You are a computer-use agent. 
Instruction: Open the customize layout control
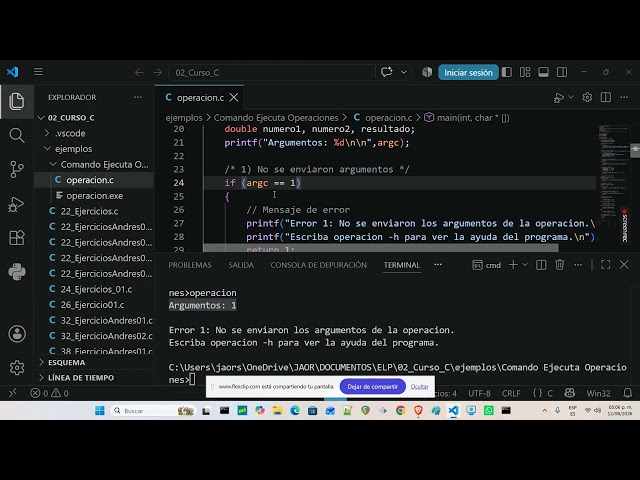click(x=525, y=72)
